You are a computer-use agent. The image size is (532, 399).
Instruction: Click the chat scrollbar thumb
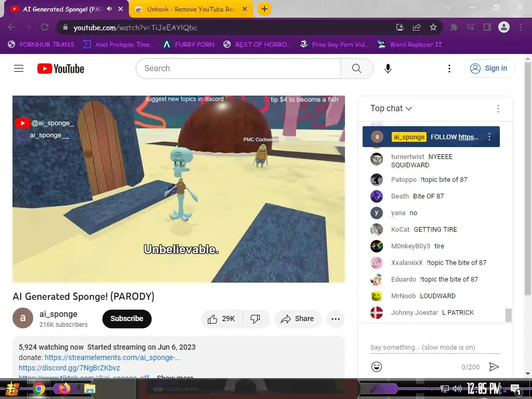pyautogui.click(x=508, y=315)
